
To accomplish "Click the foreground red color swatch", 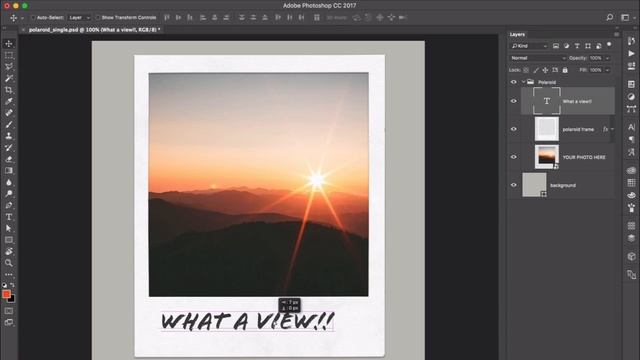I will coord(6,294).
